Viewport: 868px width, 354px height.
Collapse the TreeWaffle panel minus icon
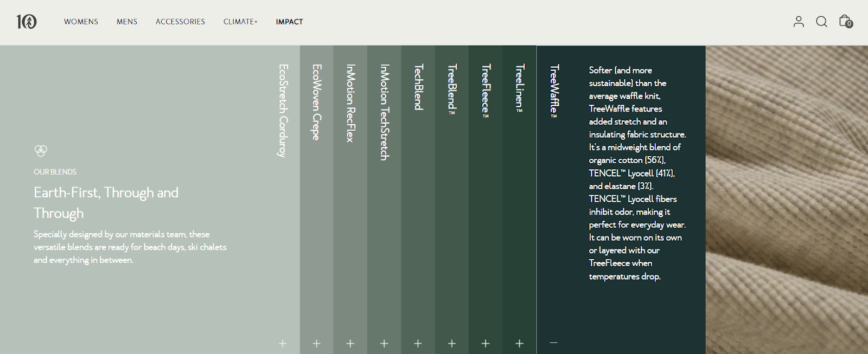[x=553, y=343]
